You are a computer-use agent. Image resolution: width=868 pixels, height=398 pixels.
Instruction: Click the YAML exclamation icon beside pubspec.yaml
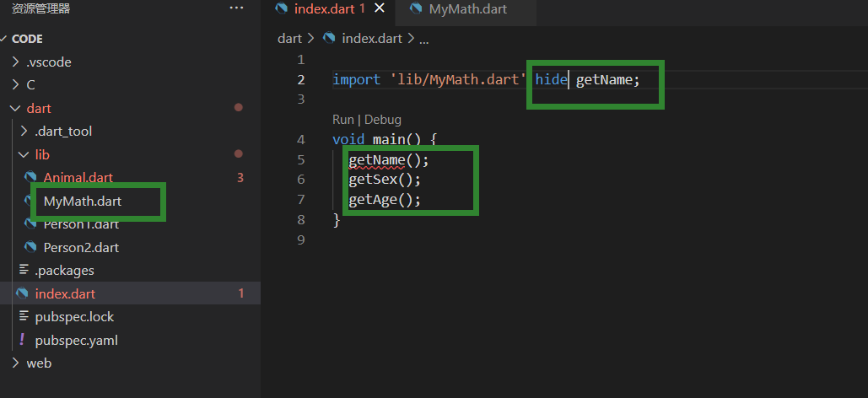[x=22, y=339]
